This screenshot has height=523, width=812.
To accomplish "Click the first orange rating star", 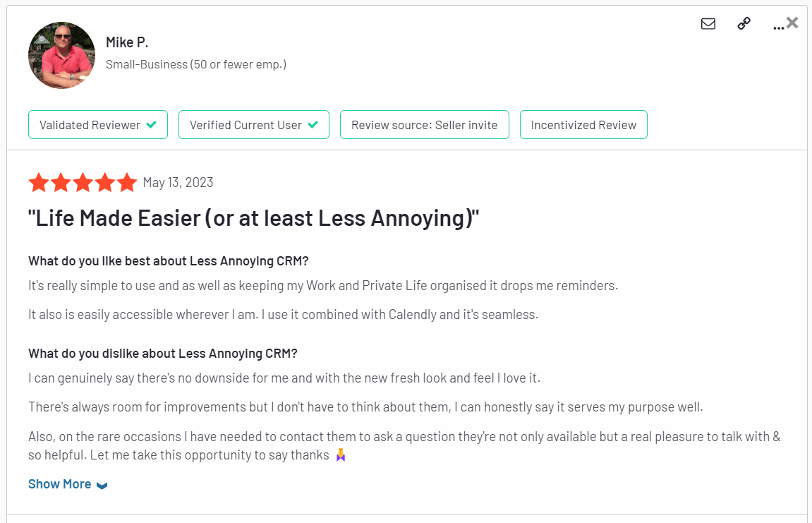I will coord(39,183).
